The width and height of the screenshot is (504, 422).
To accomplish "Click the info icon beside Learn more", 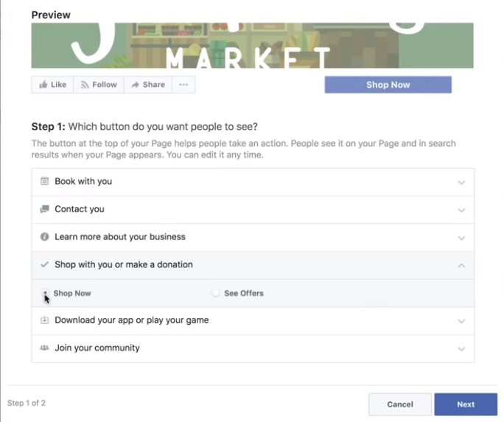I will (x=44, y=237).
